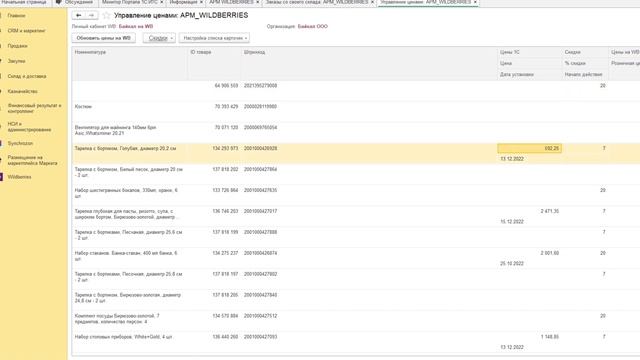Open Размещение на маркетплейсе Маркета section

32,160
